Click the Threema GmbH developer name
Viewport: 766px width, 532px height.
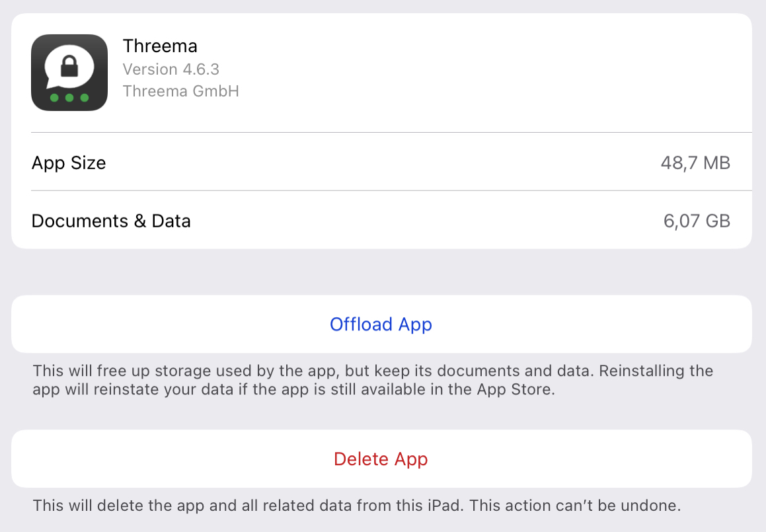tap(180, 91)
